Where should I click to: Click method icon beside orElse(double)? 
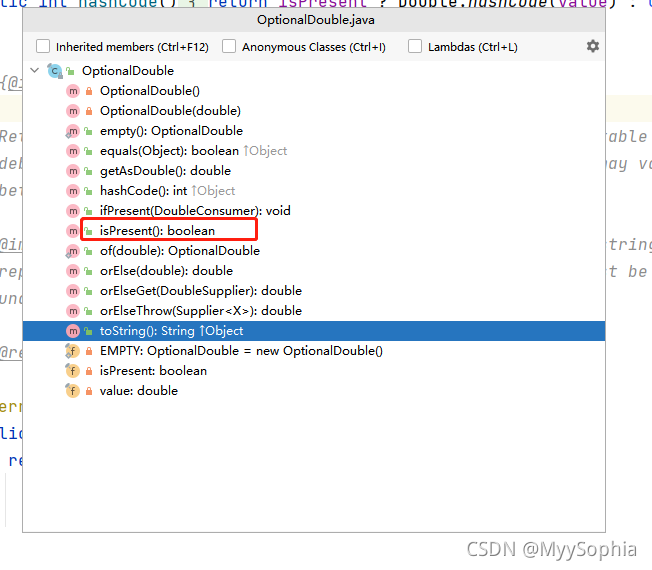(73, 271)
